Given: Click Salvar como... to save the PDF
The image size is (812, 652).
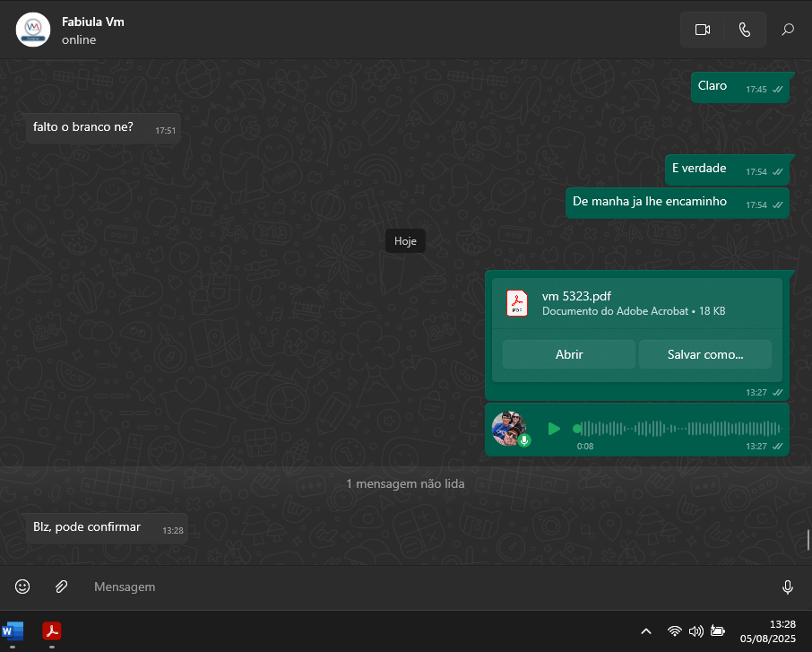Looking at the screenshot, I should [704, 354].
